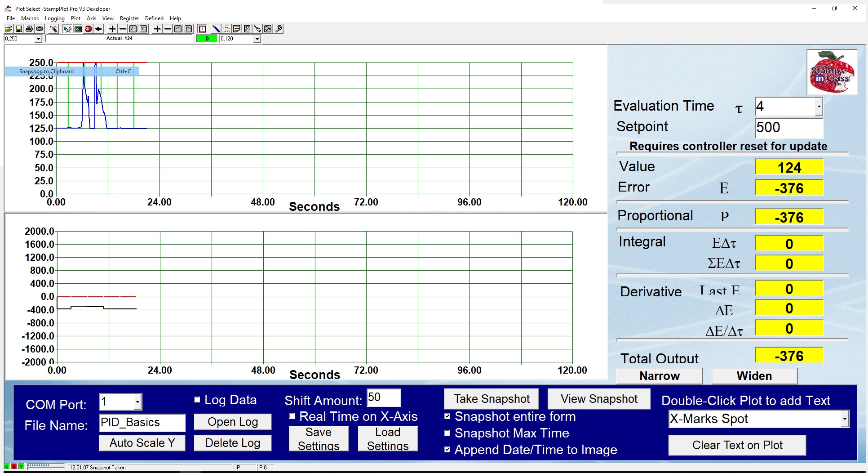Viewport: 868px width, 473px height.
Task: Click the second minus icon for X-axis
Action: point(168,29)
